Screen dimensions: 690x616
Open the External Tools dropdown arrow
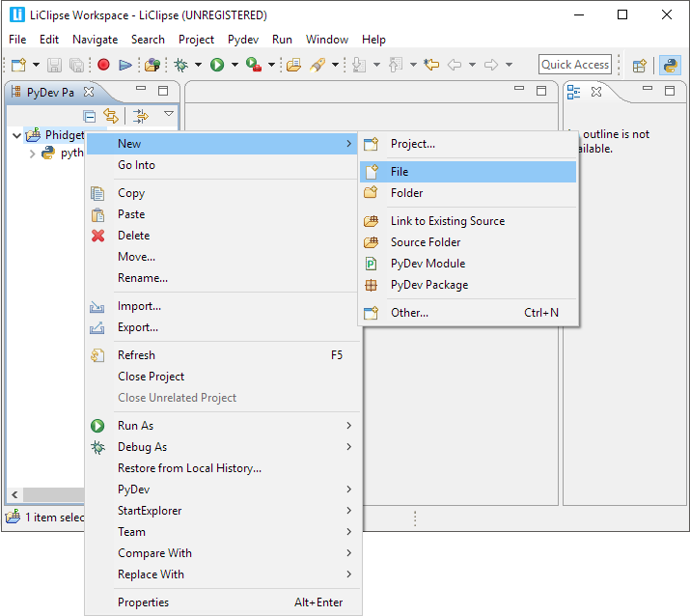(x=271, y=65)
